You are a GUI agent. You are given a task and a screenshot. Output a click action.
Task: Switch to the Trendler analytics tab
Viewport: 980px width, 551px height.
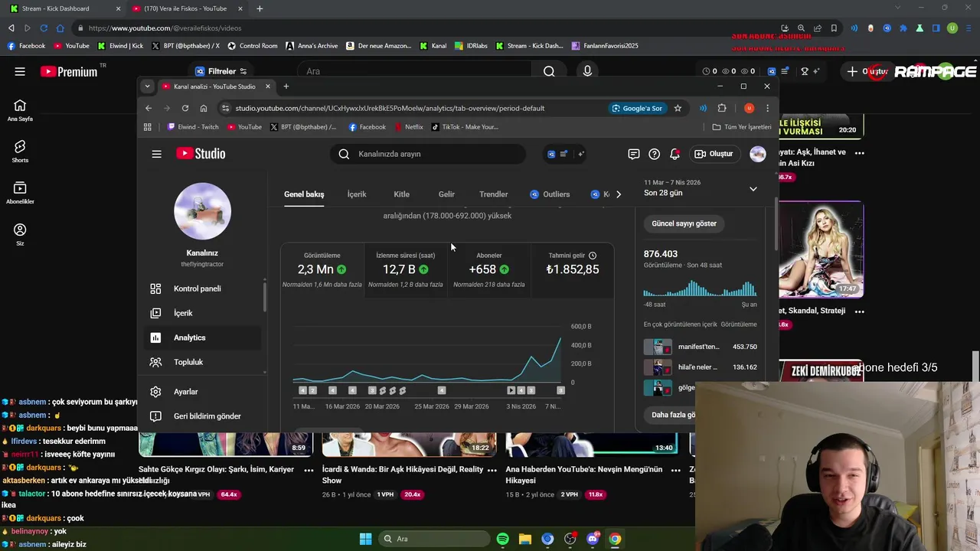pyautogui.click(x=493, y=194)
